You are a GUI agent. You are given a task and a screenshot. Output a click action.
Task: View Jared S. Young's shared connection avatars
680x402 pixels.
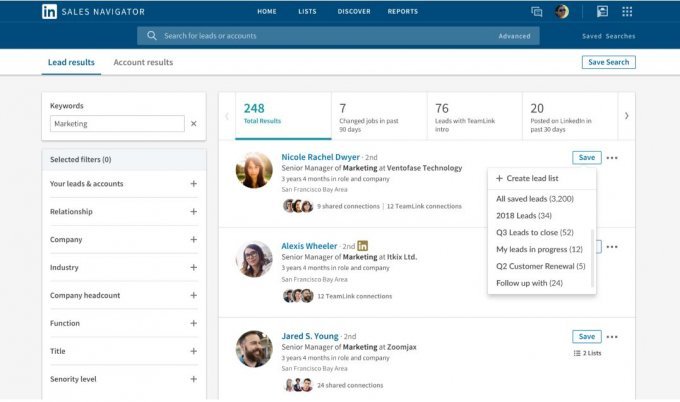tap(298, 385)
